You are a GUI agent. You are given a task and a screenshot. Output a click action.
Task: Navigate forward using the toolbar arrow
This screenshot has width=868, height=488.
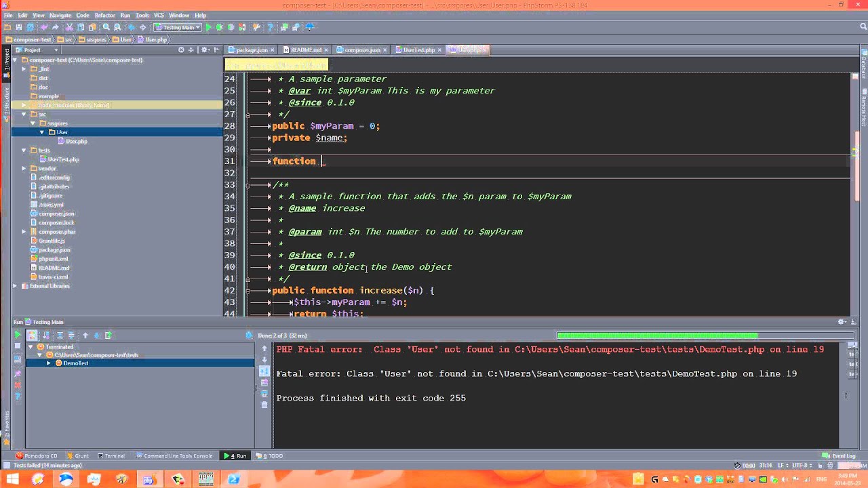[143, 27]
